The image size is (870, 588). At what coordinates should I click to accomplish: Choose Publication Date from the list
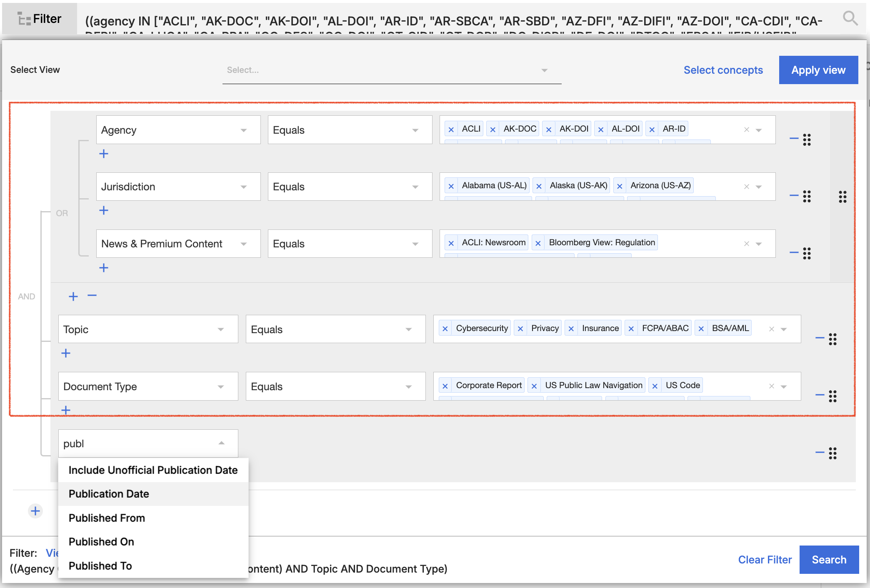tap(109, 494)
